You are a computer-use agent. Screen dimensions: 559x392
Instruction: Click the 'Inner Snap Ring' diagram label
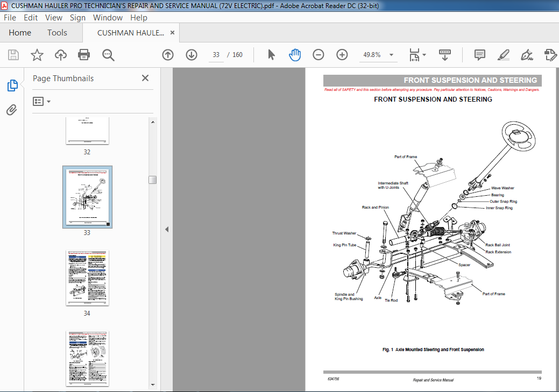point(499,208)
